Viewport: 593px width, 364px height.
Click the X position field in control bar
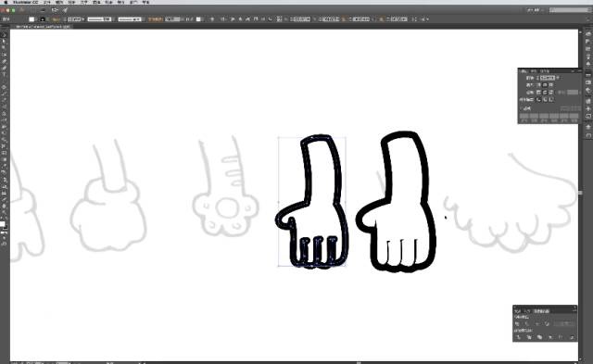tap(302, 19)
